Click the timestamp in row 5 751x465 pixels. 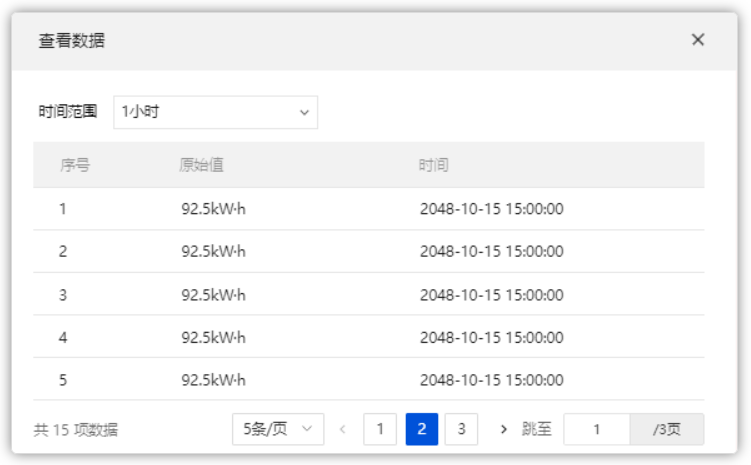491,380
